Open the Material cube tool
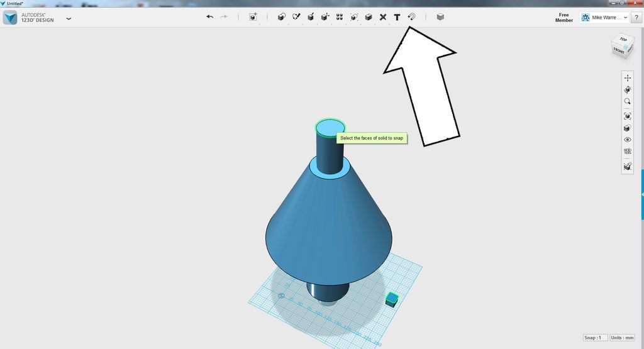 [x=440, y=17]
